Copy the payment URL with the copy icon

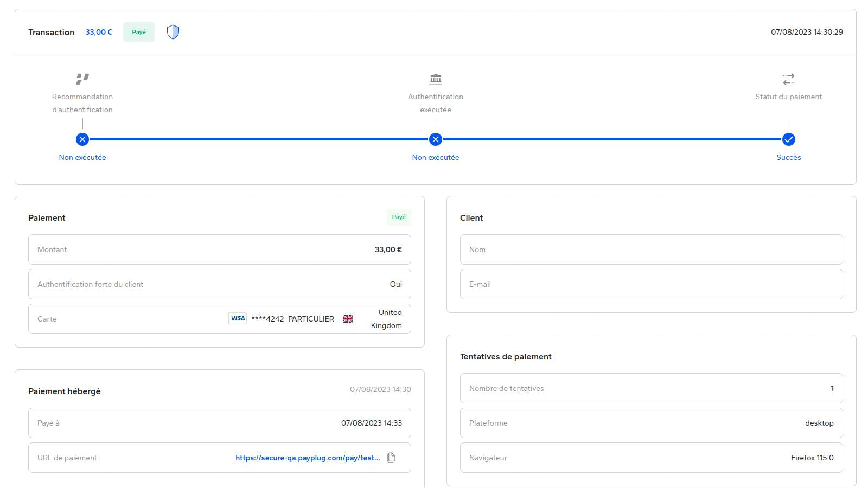point(391,458)
